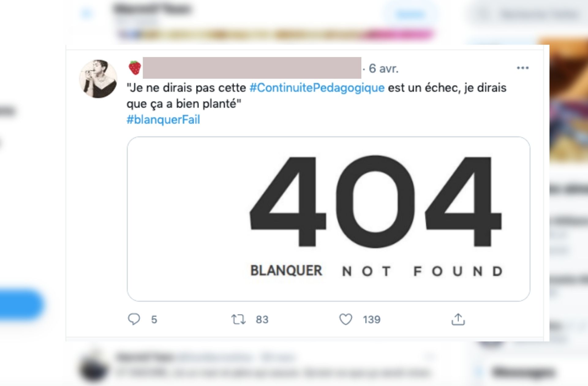Click the blurred search field at top right
Image resolution: width=588 pixels, height=386 pixels.
coord(527,14)
